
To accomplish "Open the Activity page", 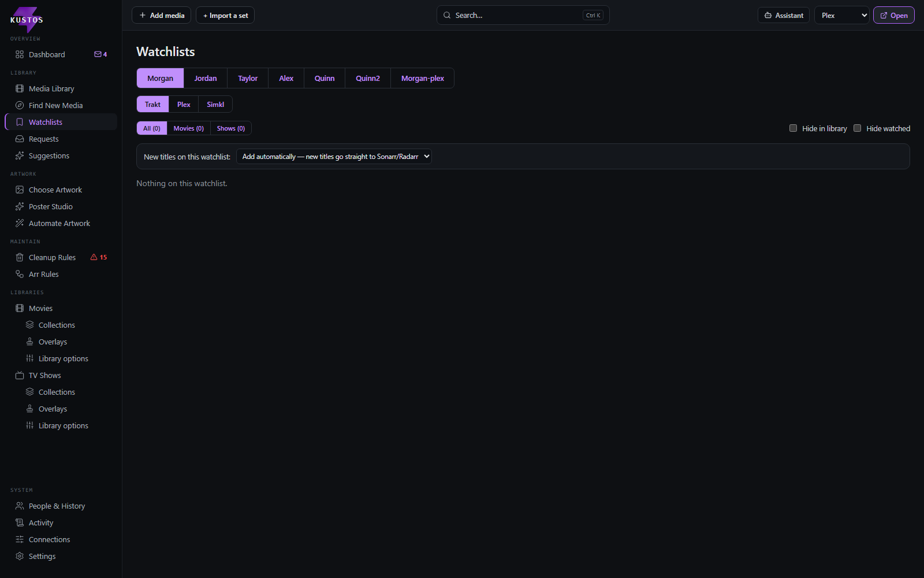I will (x=41, y=523).
